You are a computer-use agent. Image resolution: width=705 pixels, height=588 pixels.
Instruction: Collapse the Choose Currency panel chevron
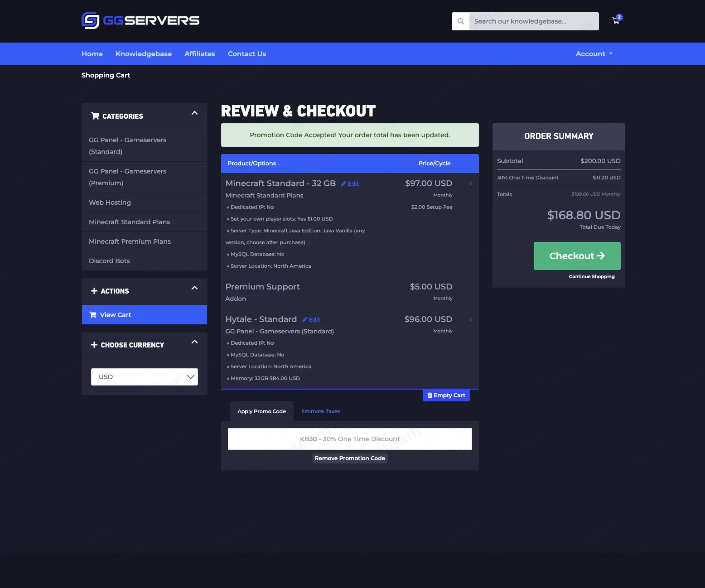(194, 342)
